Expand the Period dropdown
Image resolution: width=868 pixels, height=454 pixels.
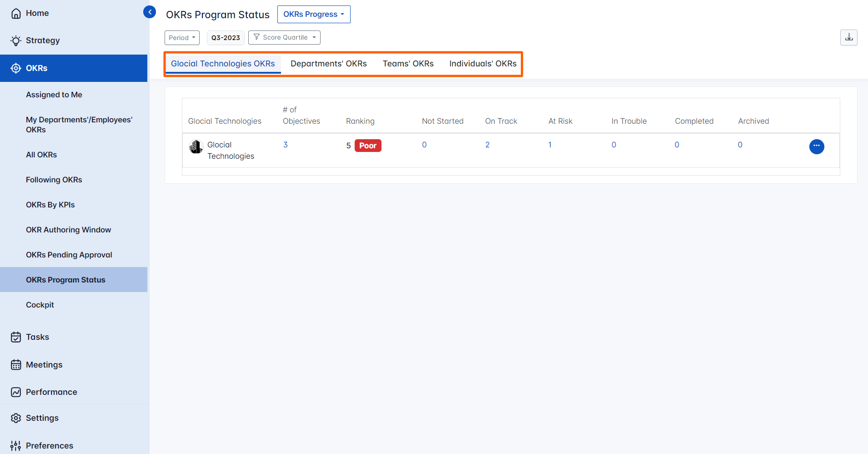click(x=182, y=37)
